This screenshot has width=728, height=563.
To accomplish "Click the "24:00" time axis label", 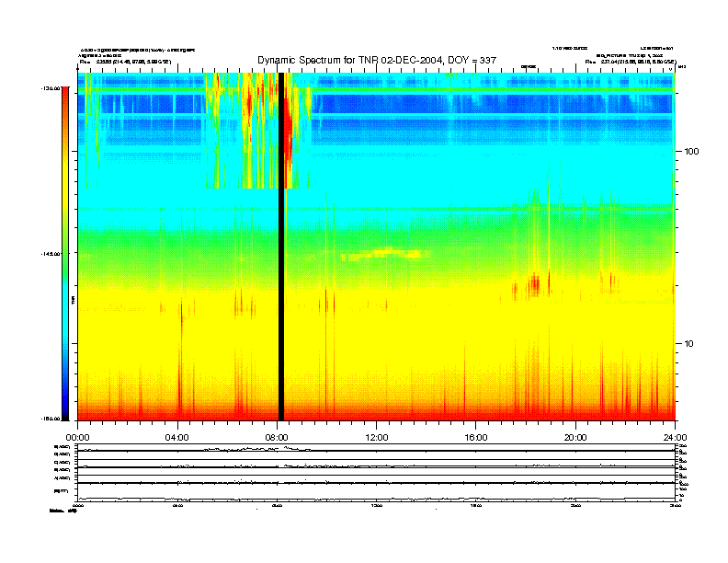I will pyautogui.click(x=675, y=438).
